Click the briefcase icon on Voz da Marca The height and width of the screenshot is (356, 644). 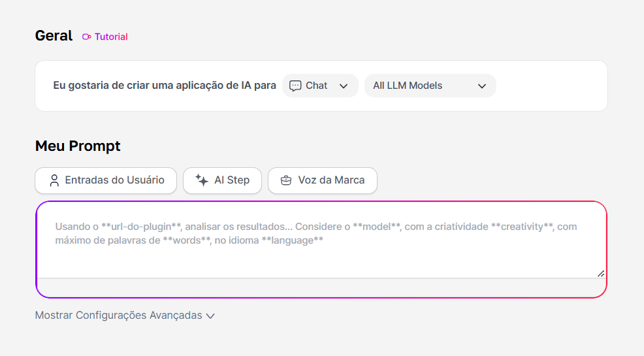point(286,180)
